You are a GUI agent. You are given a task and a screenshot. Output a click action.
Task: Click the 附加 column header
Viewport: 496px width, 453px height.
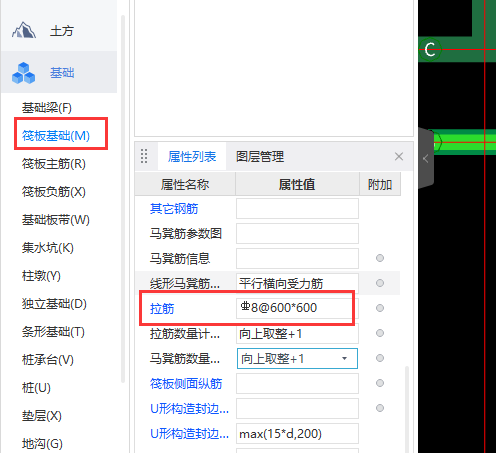(x=380, y=184)
